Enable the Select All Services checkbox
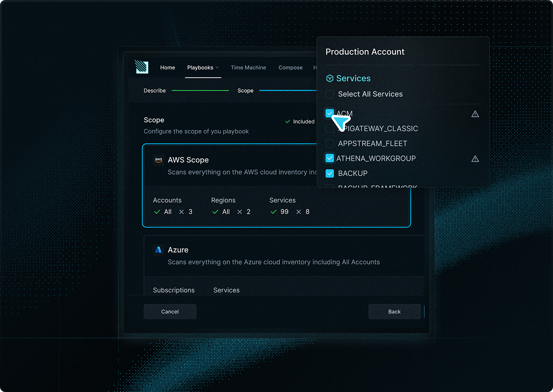The height and width of the screenshot is (392, 553). coord(330,94)
